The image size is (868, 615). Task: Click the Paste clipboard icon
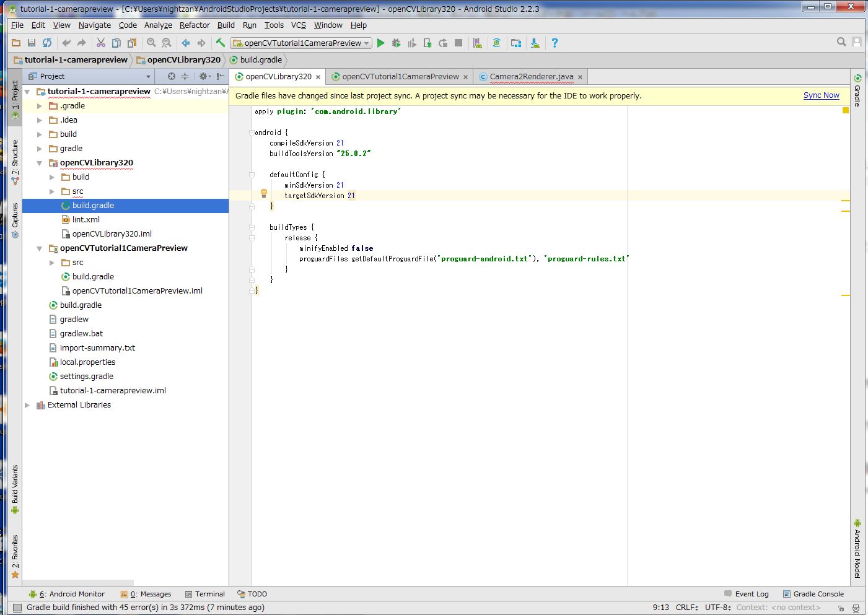[132, 43]
